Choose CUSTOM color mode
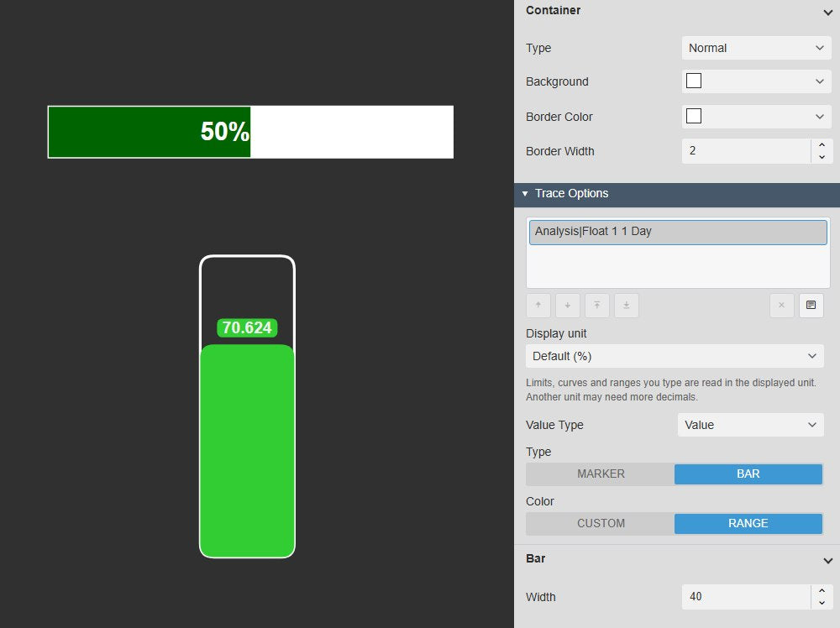Screen dimensions: 840x628 click(601, 524)
